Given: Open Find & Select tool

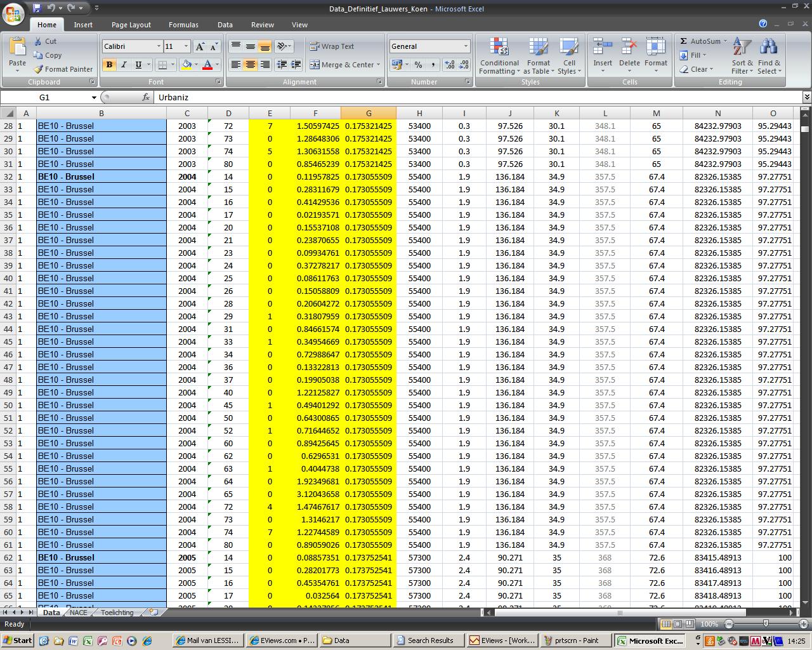Looking at the screenshot, I should pyautogui.click(x=769, y=48).
